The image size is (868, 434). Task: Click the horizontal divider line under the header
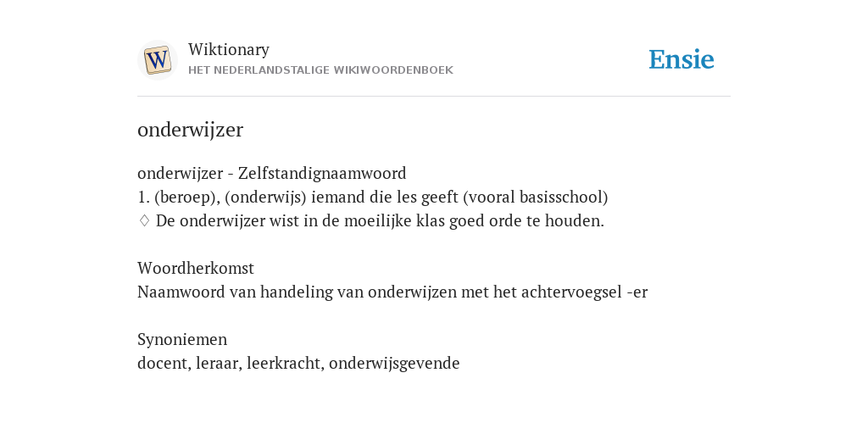(x=434, y=97)
